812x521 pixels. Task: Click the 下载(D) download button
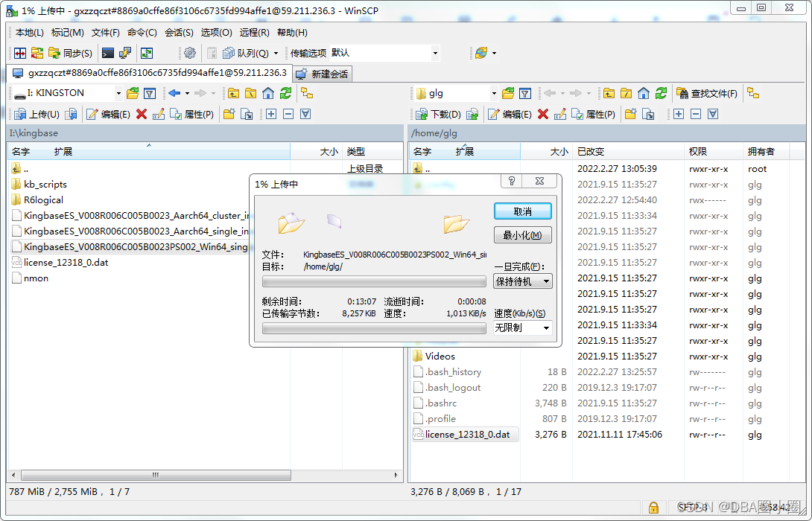438,114
